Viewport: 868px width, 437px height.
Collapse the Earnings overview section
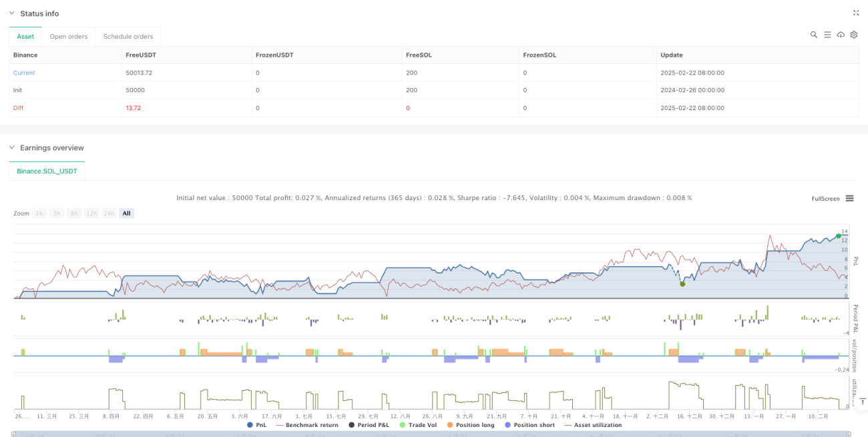coord(11,147)
